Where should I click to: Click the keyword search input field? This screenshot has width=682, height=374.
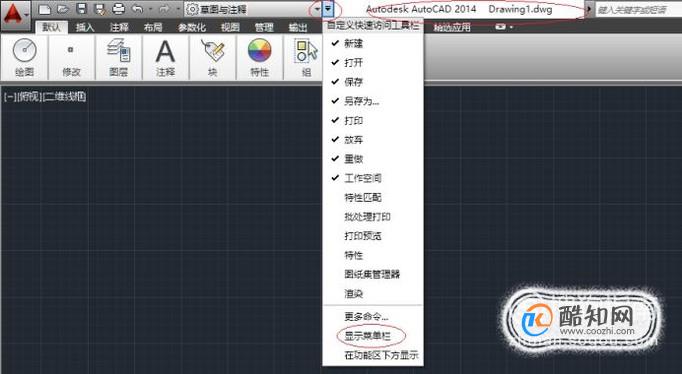click(x=638, y=9)
